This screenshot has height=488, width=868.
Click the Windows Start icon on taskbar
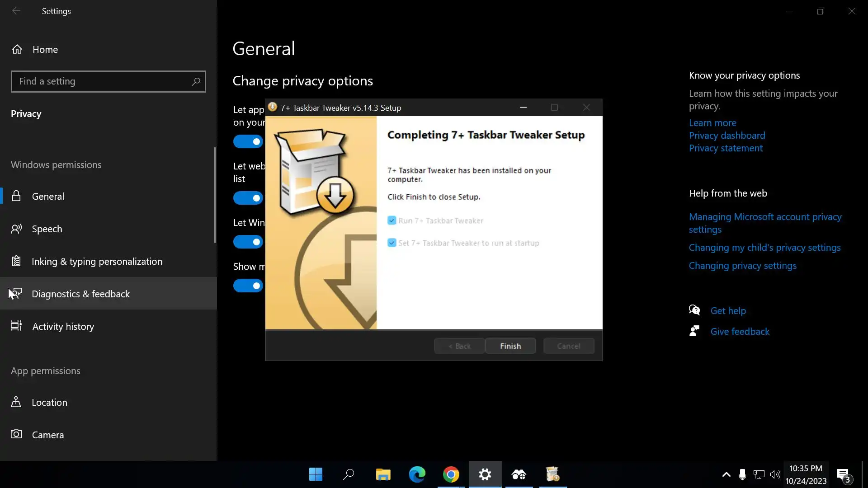click(316, 474)
